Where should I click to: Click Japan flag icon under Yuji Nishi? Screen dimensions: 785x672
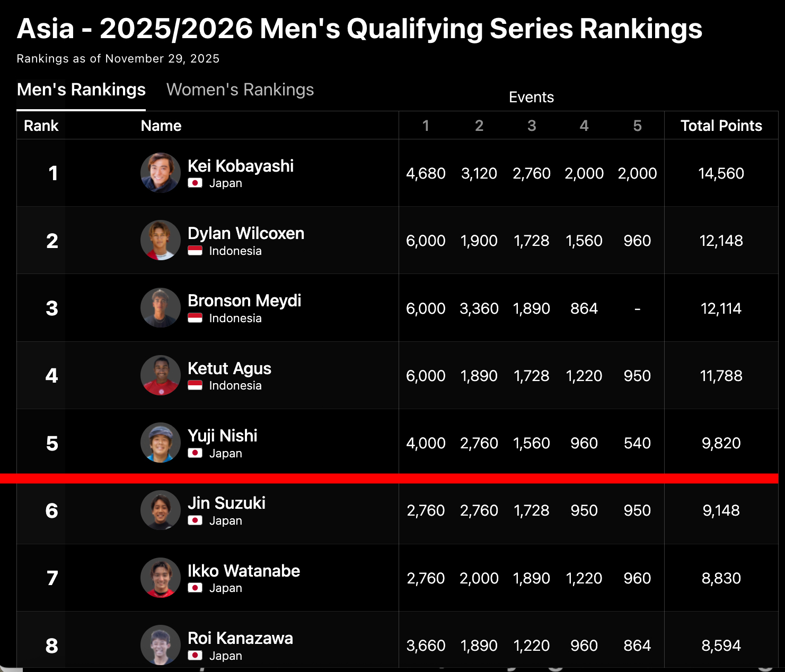pos(195,454)
